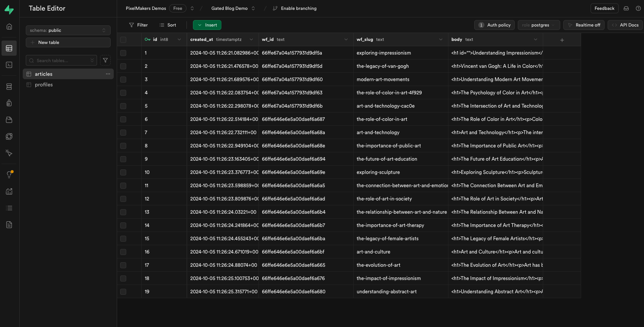Select checkbox for row id 19
This screenshot has height=327, width=644.
pyautogui.click(x=123, y=292)
